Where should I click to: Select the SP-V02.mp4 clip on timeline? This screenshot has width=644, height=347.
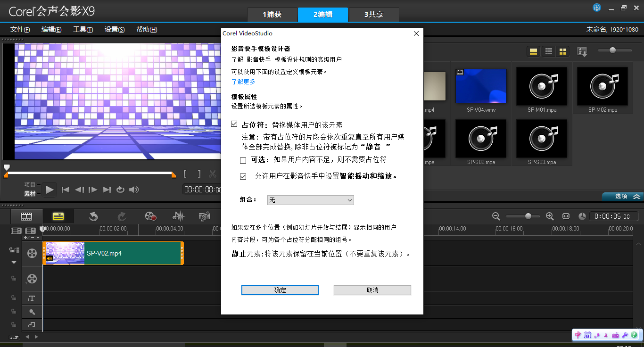tap(113, 253)
